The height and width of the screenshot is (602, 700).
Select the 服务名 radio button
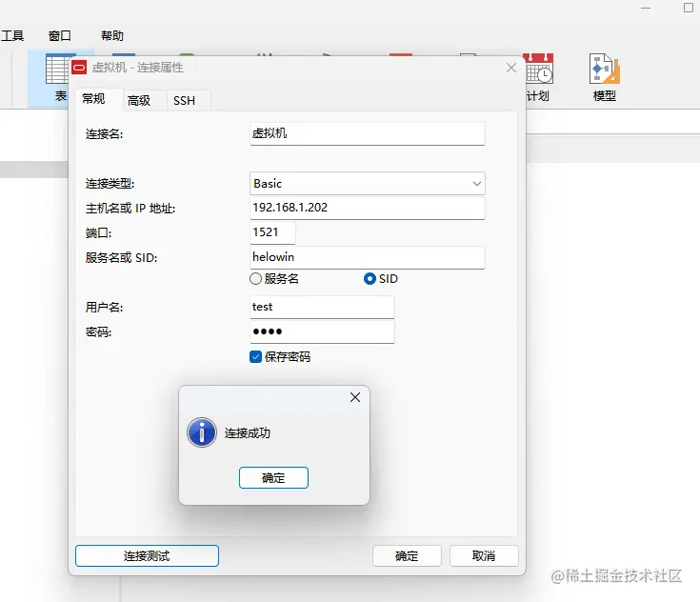point(255,279)
